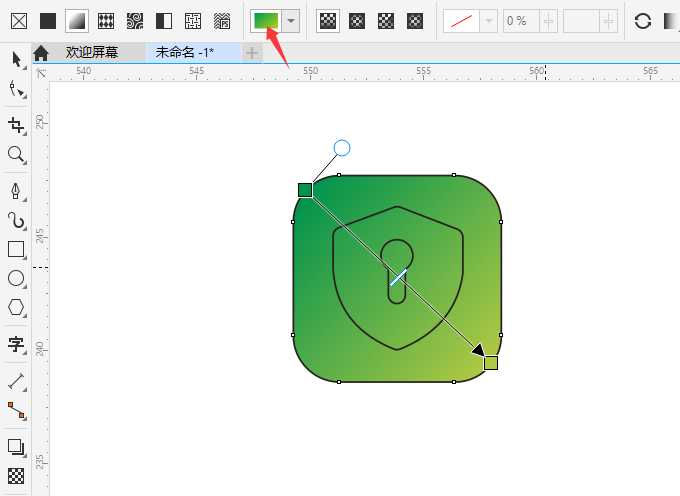Select the Zoom magnifier tool

point(16,155)
